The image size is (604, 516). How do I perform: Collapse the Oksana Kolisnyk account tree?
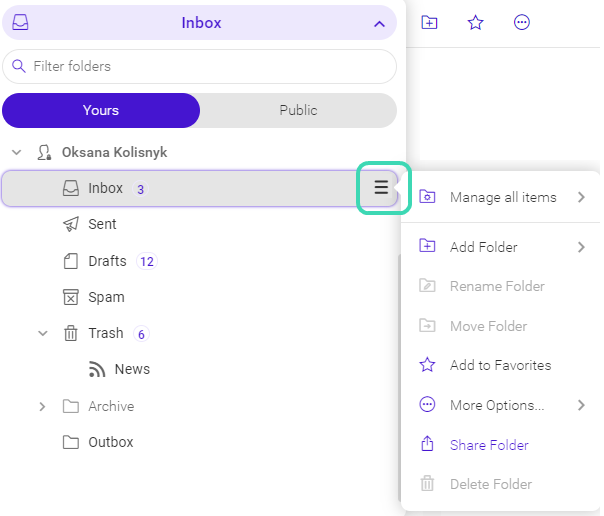(x=17, y=152)
